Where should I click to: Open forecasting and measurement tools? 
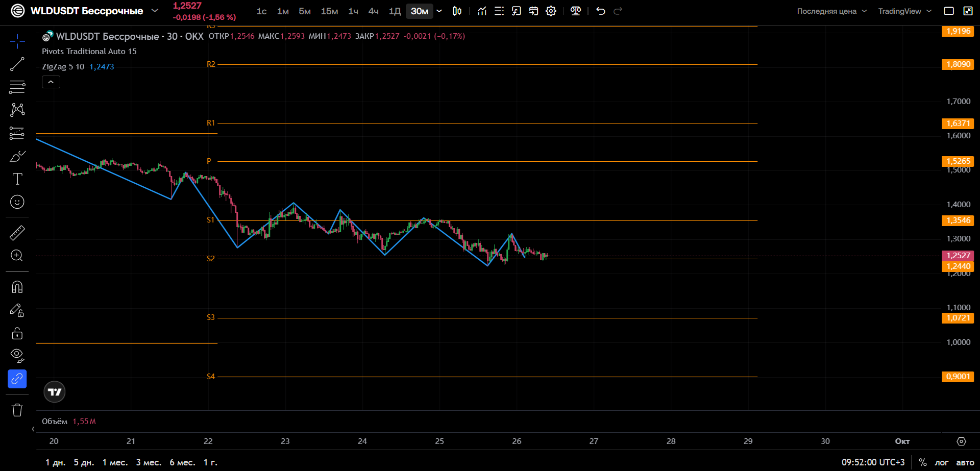[17, 133]
